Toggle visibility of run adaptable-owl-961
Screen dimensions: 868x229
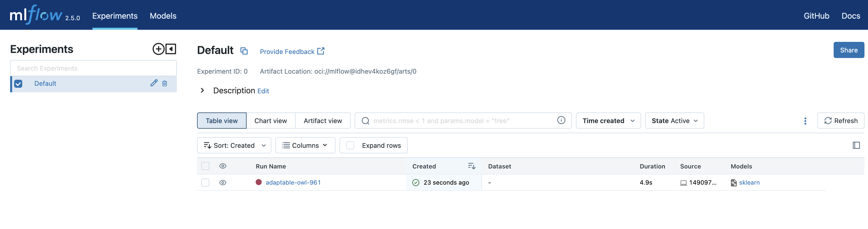point(223,183)
